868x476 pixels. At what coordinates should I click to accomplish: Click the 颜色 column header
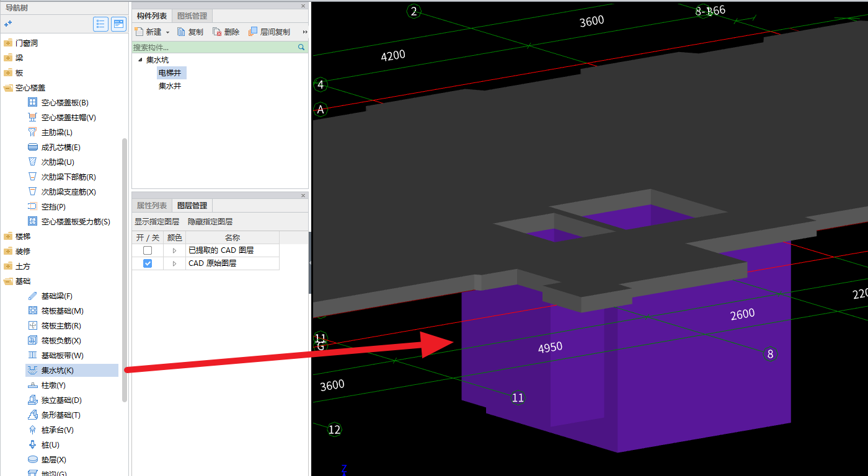175,237
